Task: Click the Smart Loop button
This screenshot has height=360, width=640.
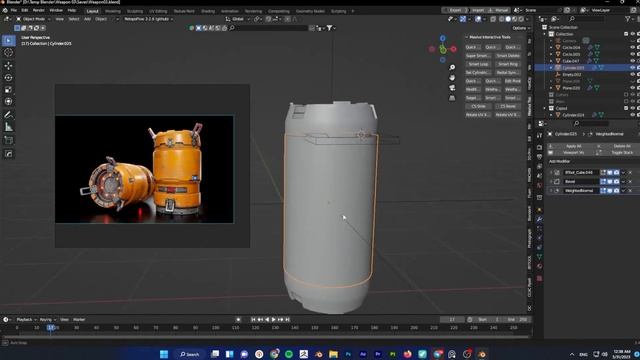Action: coord(478,64)
